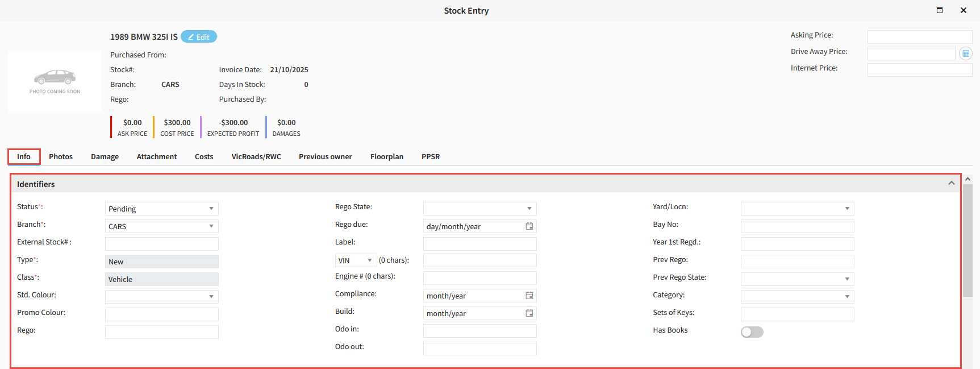This screenshot has height=369, width=980.
Task: Switch to the VicRoads/RWC tab
Action: pos(256,157)
